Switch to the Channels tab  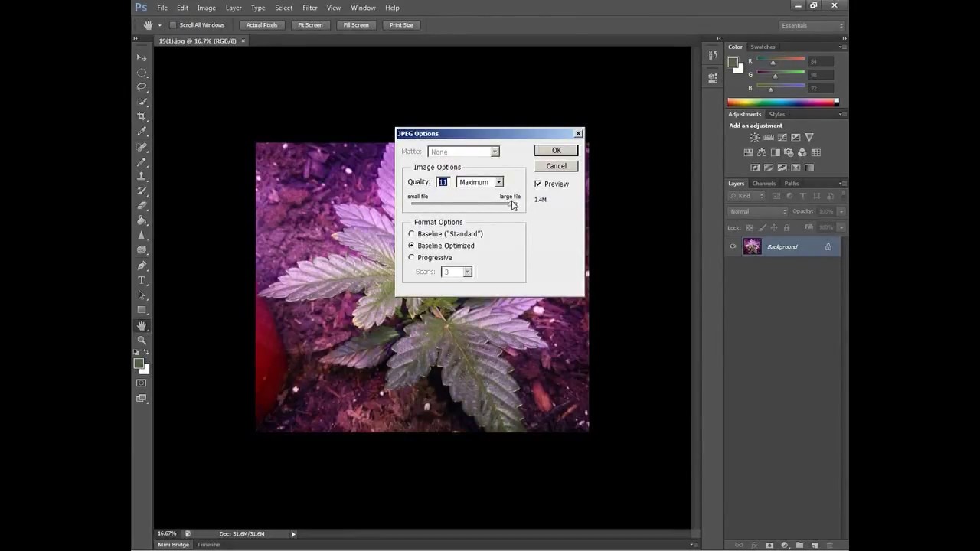click(763, 183)
